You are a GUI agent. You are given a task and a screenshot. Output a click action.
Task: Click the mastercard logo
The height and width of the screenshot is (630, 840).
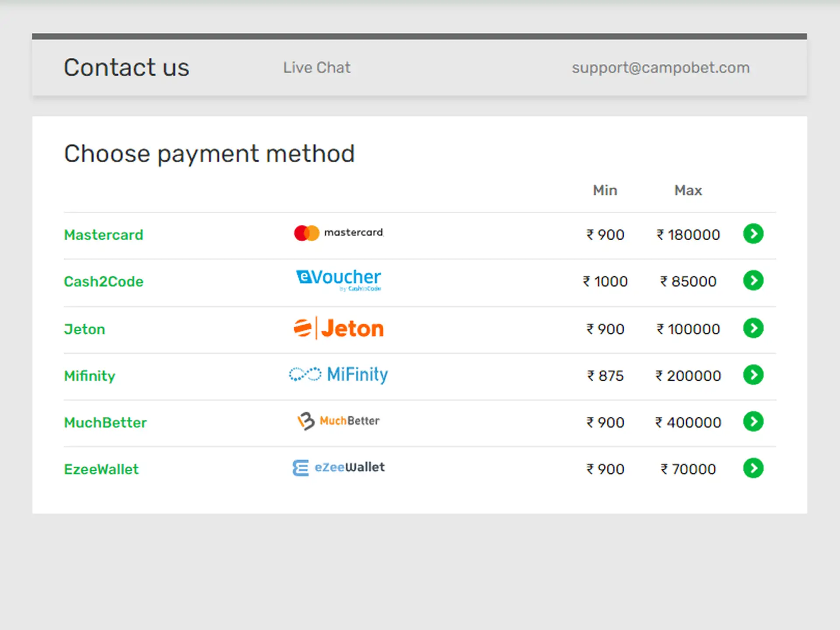click(339, 233)
